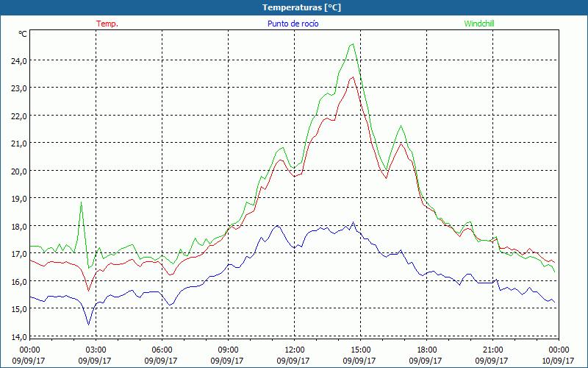Click the green windchill spike before 03:00
588x368 pixels.
(82, 203)
